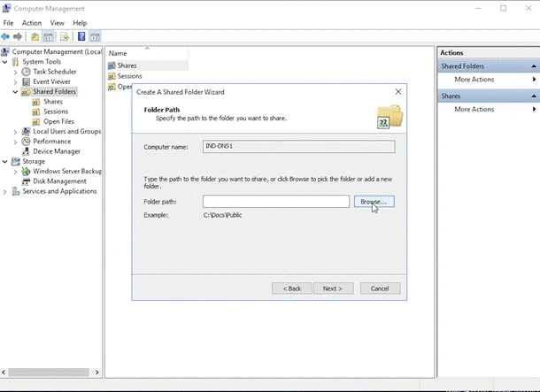Click the blue Help toolbar icon
Viewport: 540px width, 392px height.
pos(81,36)
